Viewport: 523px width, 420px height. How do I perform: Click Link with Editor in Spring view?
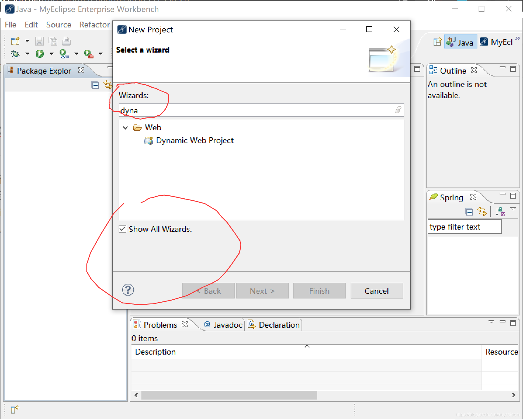(482, 211)
